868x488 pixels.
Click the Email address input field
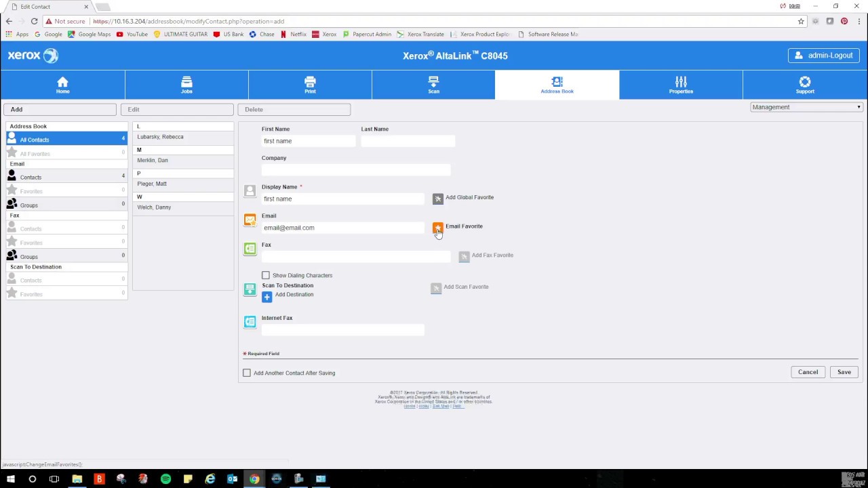(x=343, y=228)
